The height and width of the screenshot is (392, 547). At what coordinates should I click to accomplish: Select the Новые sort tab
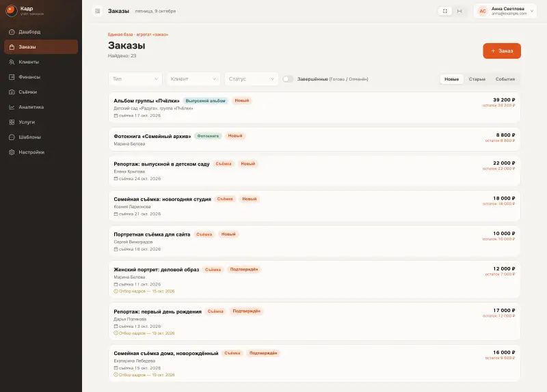click(x=451, y=79)
